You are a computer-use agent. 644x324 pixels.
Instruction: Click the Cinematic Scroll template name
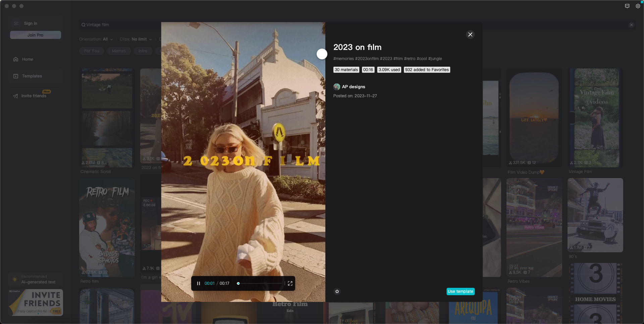(96, 172)
